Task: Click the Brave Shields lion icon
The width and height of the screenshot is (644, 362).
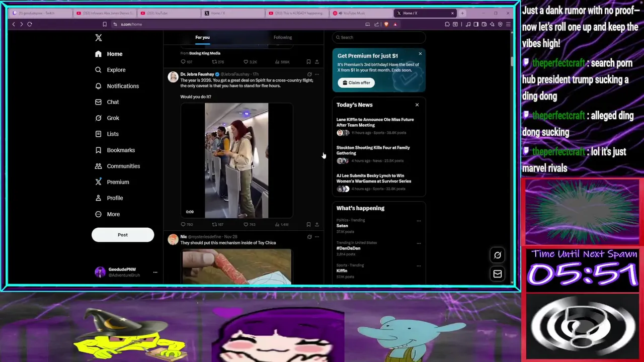Action: point(386,24)
